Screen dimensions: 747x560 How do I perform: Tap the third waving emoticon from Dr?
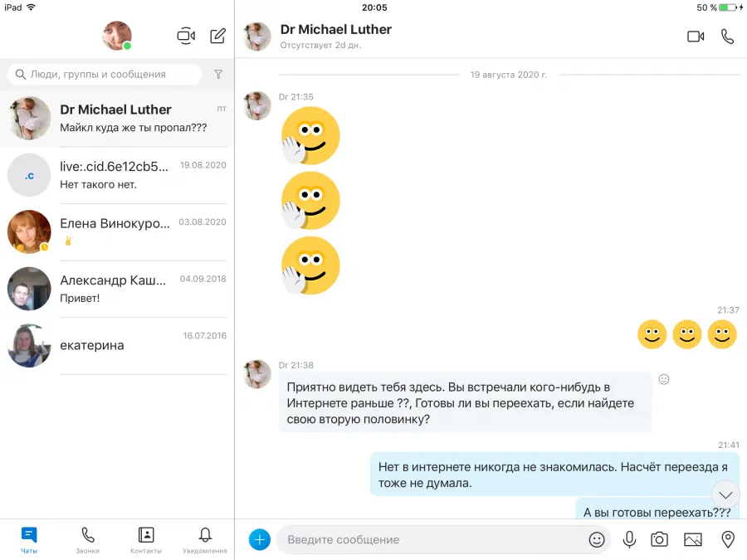pos(310,265)
